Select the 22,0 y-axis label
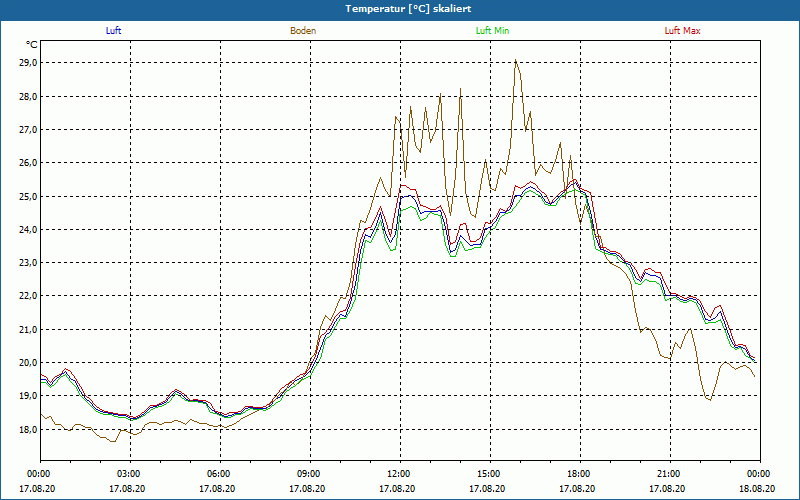The height and width of the screenshot is (500, 800). (x=28, y=296)
